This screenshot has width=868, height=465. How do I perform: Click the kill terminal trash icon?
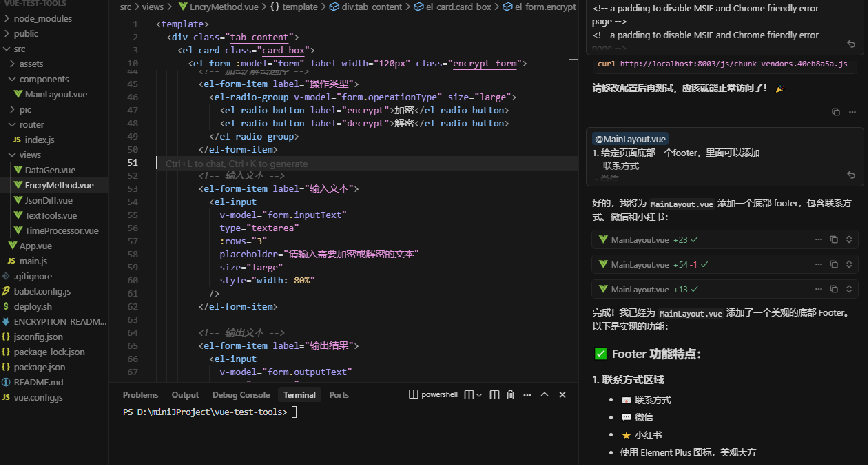[510, 395]
